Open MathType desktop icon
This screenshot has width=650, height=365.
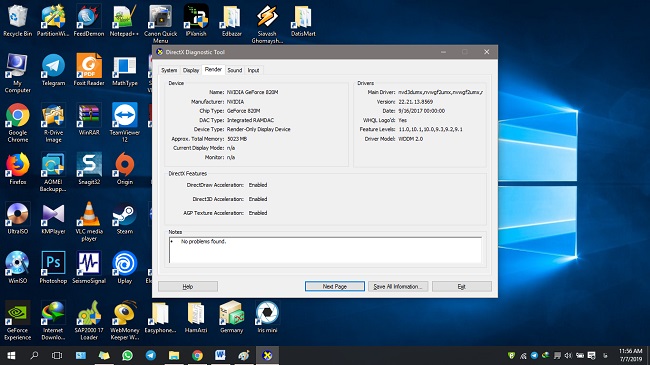pos(124,70)
